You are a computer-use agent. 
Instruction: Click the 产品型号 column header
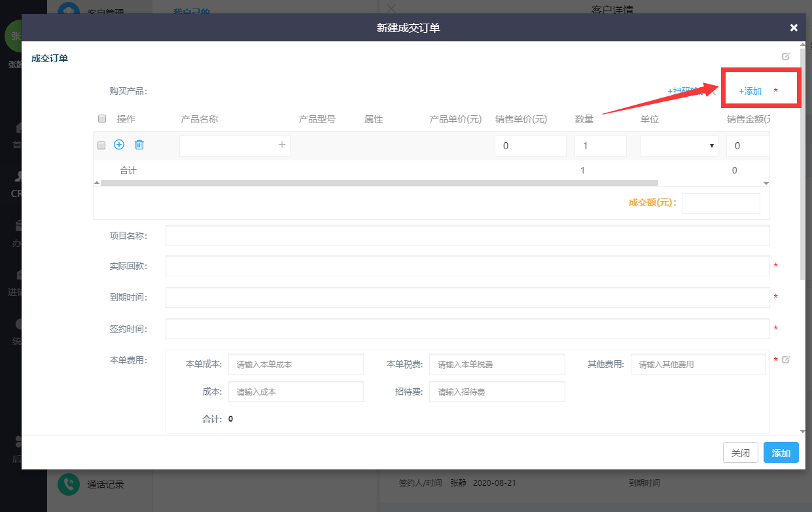click(x=317, y=119)
